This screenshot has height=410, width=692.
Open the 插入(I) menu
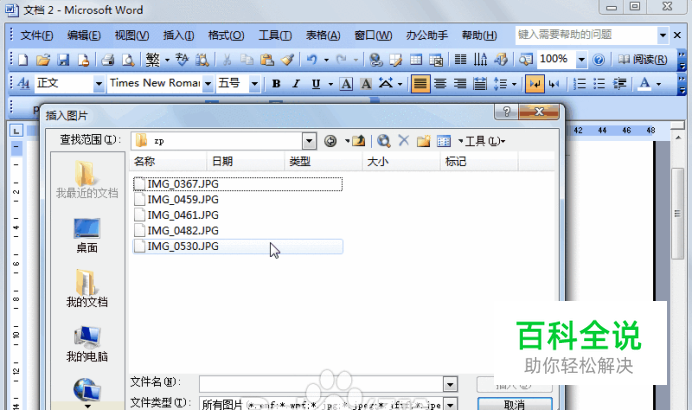pyautogui.click(x=178, y=35)
